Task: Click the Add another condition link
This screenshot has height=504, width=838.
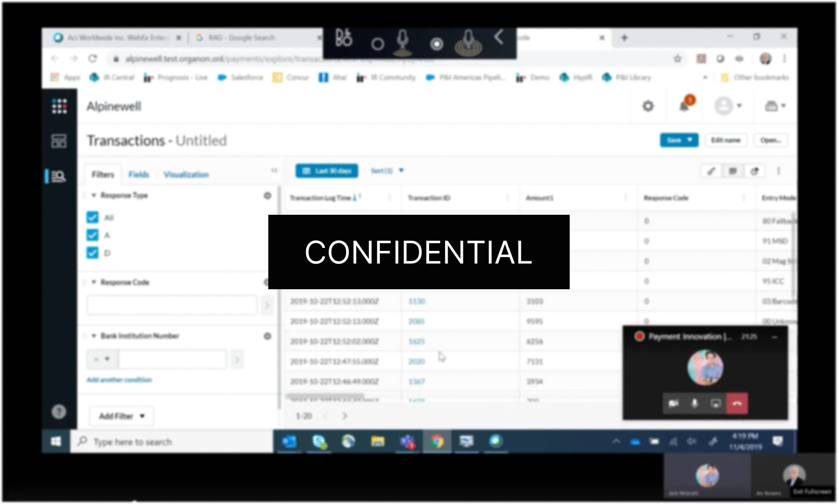Action: [119, 380]
